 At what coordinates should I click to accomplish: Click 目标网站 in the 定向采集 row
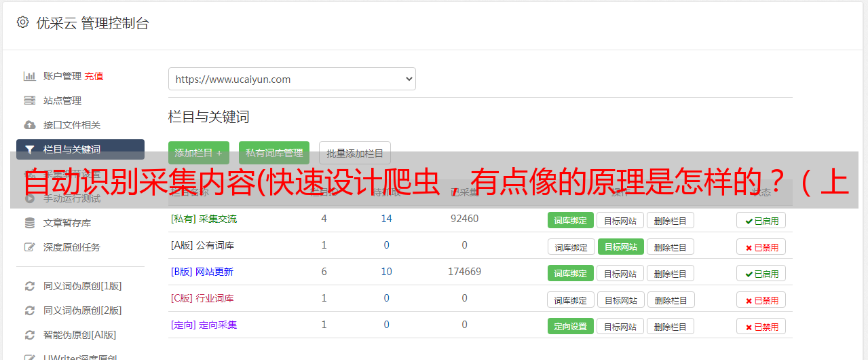point(620,326)
